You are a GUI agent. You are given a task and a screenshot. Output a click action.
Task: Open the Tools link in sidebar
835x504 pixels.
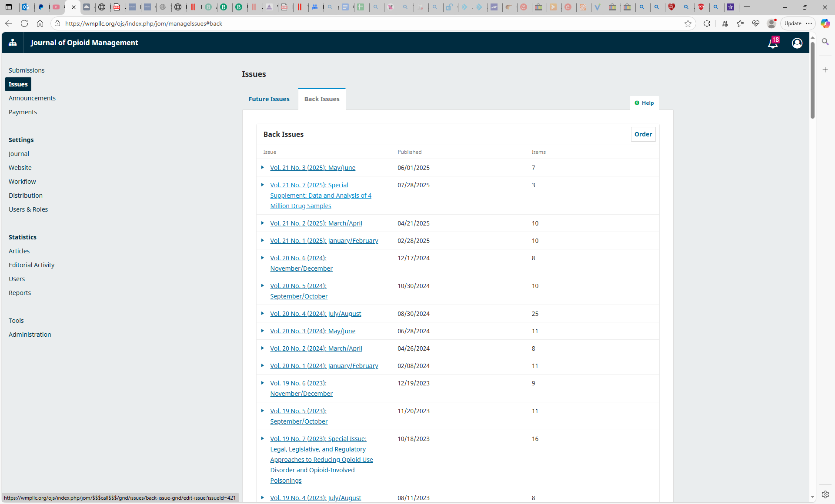click(16, 321)
